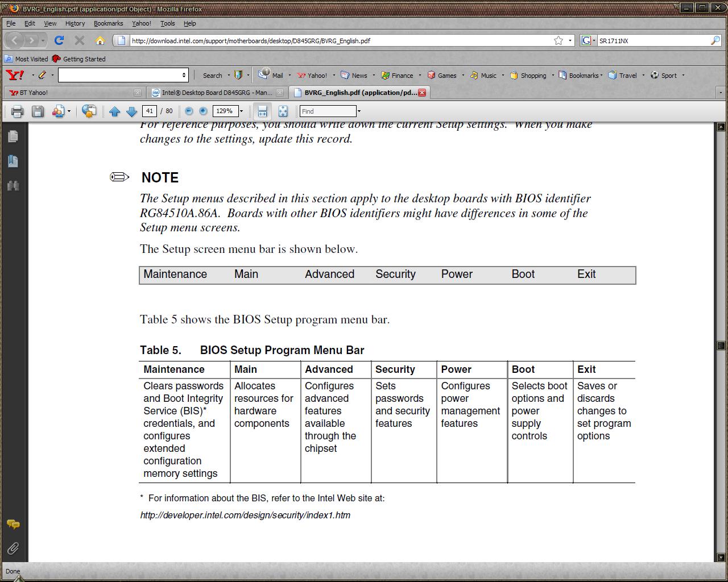This screenshot has height=582, width=728.
Task: Open Most Visited bookmarks
Action: (26, 59)
